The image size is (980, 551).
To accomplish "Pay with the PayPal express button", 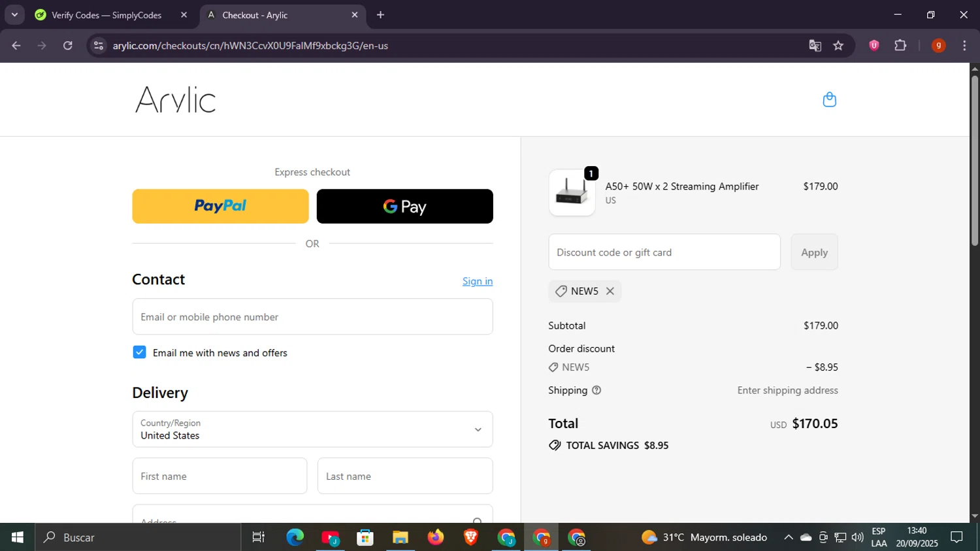I will [220, 206].
